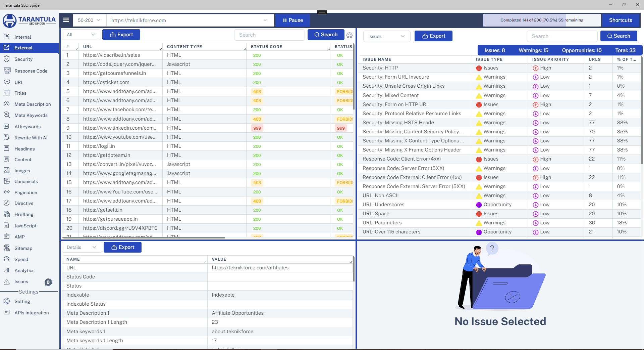Open Response Code sidebar icon
The width and height of the screenshot is (644, 350).
tap(7, 71)
